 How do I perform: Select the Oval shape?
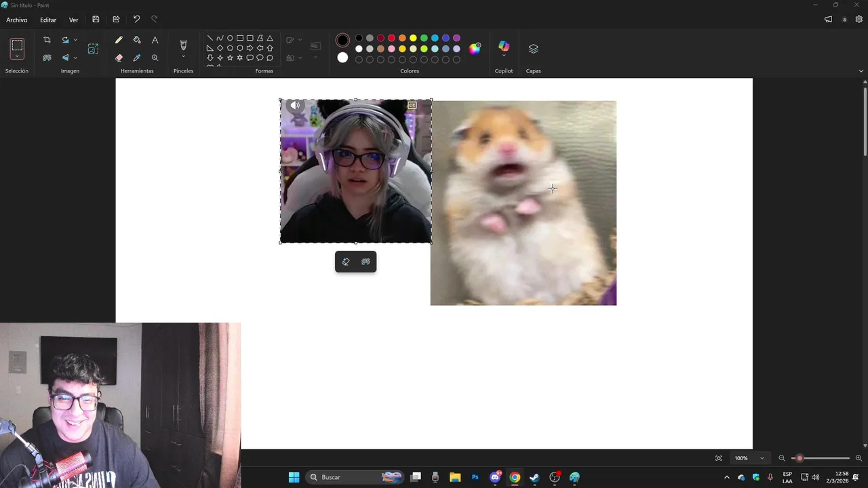pos(230,38)
